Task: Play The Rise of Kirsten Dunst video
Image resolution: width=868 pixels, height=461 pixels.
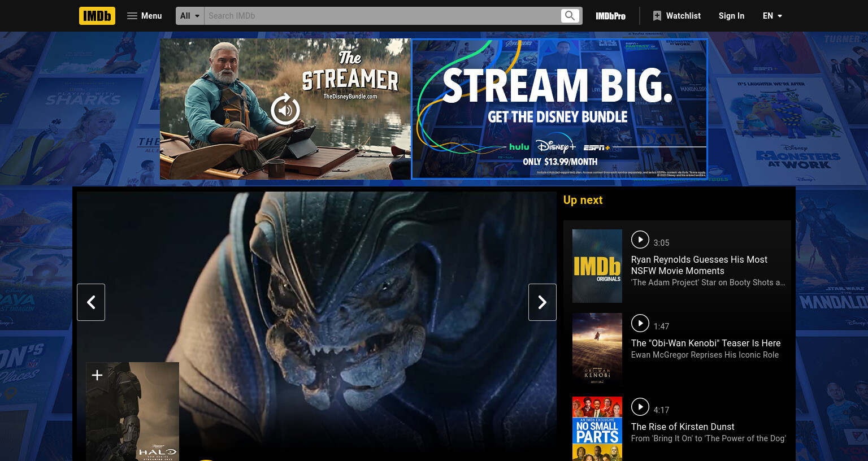Action: coord(640,407)
